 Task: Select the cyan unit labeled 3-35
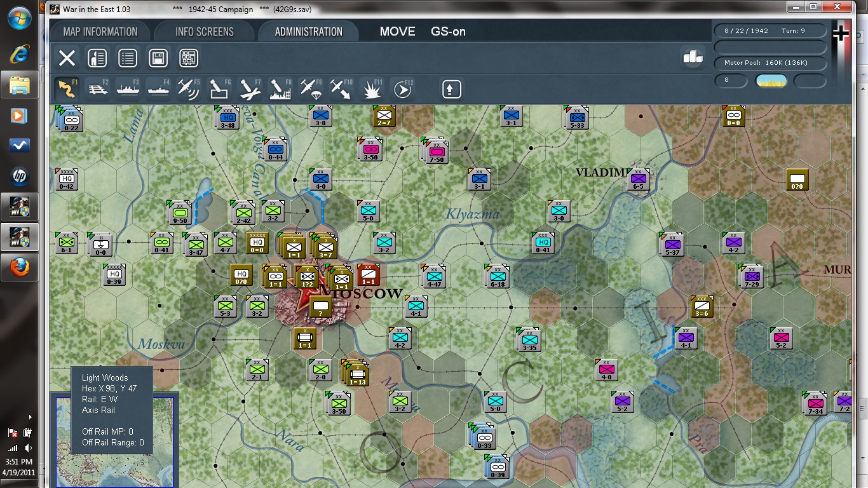[529, 340]
